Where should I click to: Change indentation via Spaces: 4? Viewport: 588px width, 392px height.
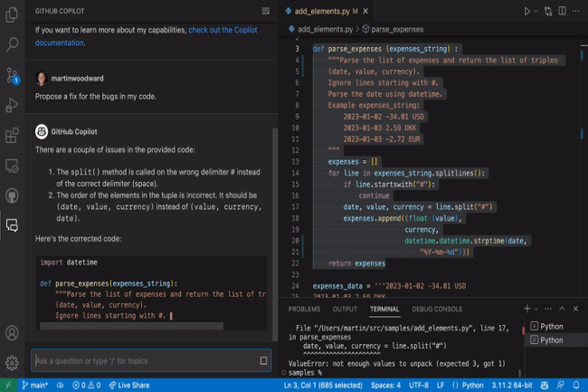point(385,386)
